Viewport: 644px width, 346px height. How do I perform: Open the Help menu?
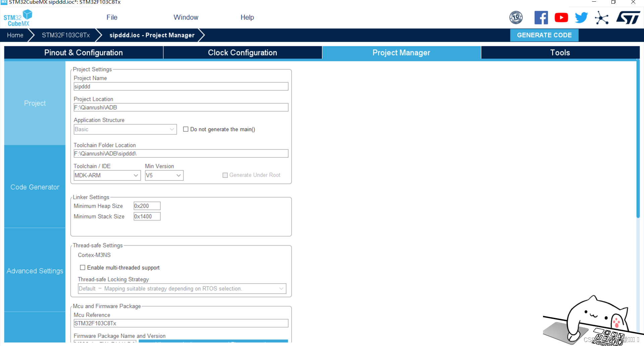(247, 17)
